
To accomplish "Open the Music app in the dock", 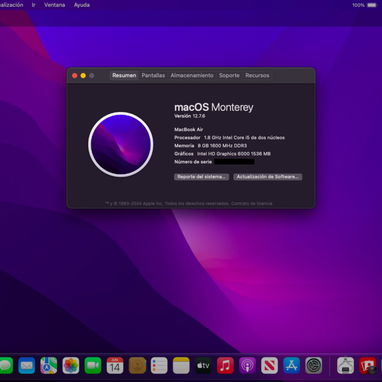I will point(225,366).
